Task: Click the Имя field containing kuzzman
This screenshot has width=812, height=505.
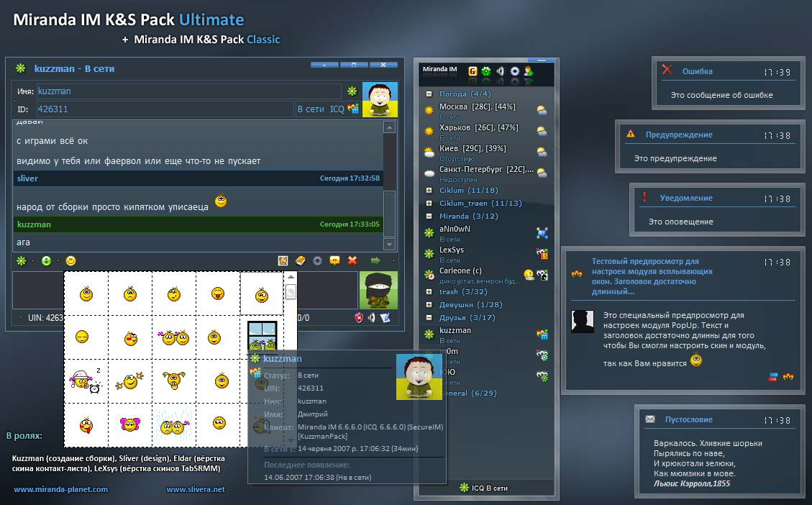Action: coord(189,91)
